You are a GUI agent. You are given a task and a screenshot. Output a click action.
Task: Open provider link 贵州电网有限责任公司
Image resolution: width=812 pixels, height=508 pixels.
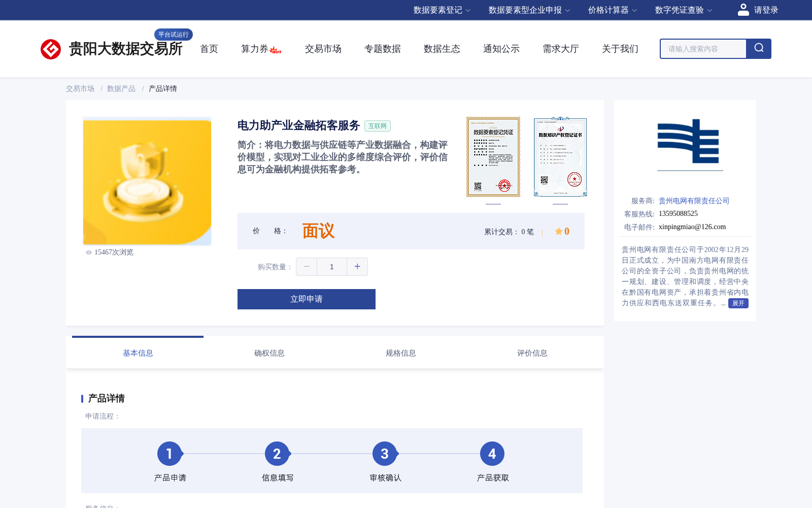click(x=694, y=201)
